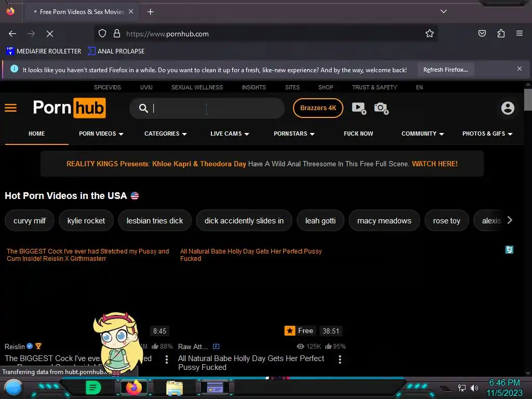Click the Refresh Firefox... button
This screenshot has height=399, width=532.
(x=445, y=70)
